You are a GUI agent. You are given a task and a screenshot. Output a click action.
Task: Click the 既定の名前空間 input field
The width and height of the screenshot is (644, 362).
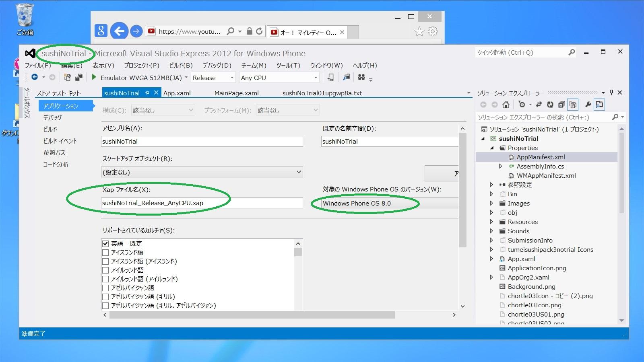point(390,141)
